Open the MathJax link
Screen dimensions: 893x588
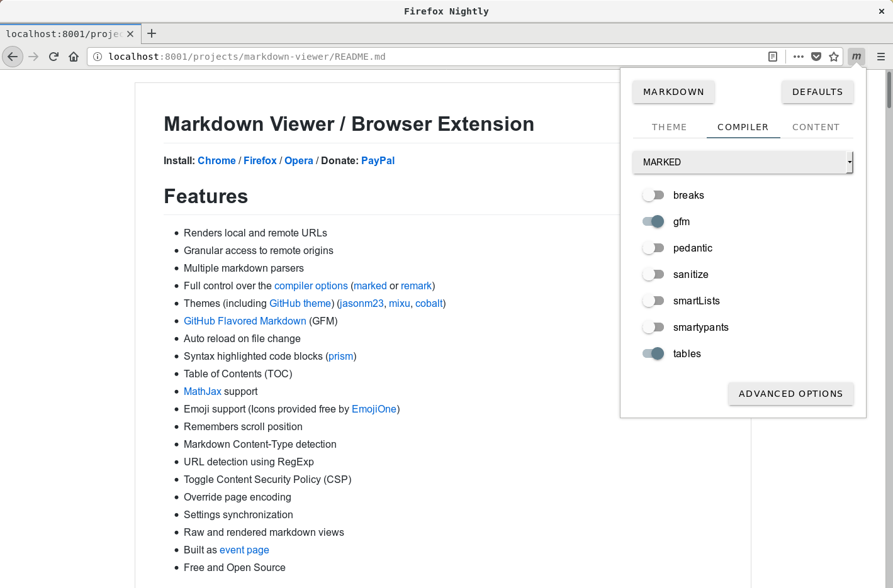click(x=203, y=391)
